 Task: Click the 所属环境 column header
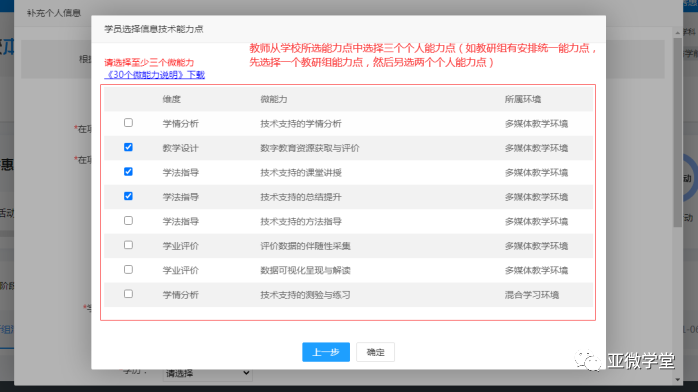[x=523, y=99]
